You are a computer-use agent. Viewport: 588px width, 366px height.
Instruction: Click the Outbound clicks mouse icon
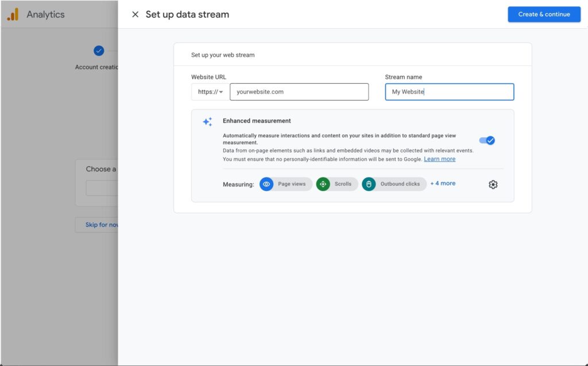click(369, 184)
